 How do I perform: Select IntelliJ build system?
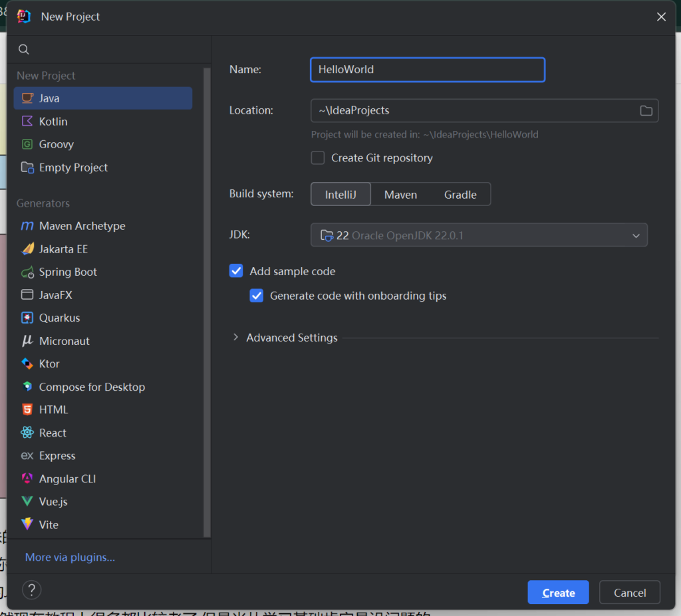(x=340, y=194)
